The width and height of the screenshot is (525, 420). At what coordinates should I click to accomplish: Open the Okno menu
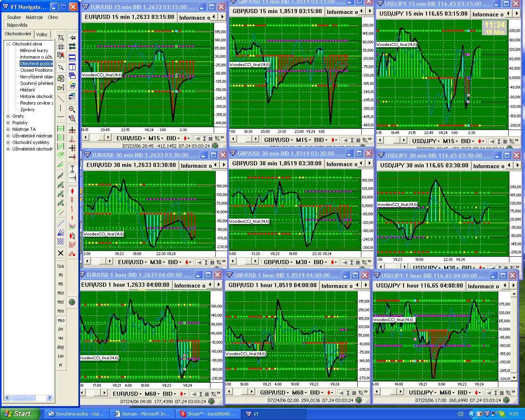click(x=53, y=17)
